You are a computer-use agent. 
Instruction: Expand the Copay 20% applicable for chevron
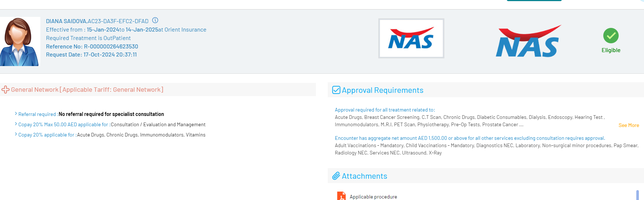click(x=16, y=134)
